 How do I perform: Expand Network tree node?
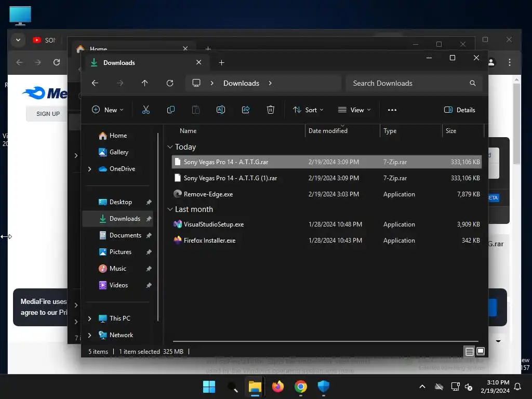coord(89,335)
